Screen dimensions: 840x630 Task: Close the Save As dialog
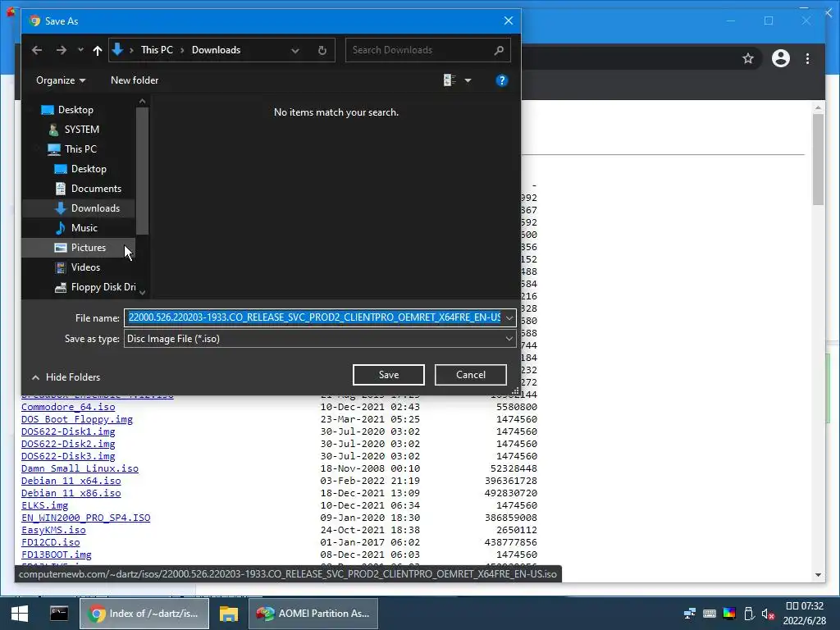(509, 21)
